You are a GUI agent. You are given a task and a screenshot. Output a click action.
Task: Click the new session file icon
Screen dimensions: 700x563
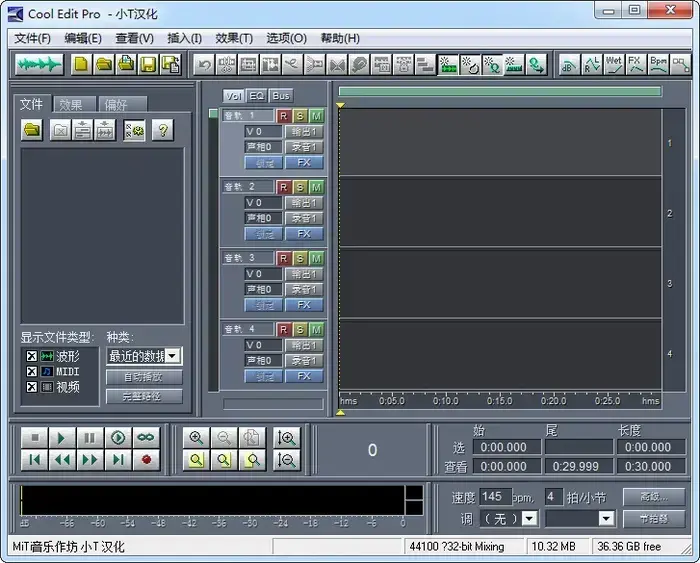81,65
